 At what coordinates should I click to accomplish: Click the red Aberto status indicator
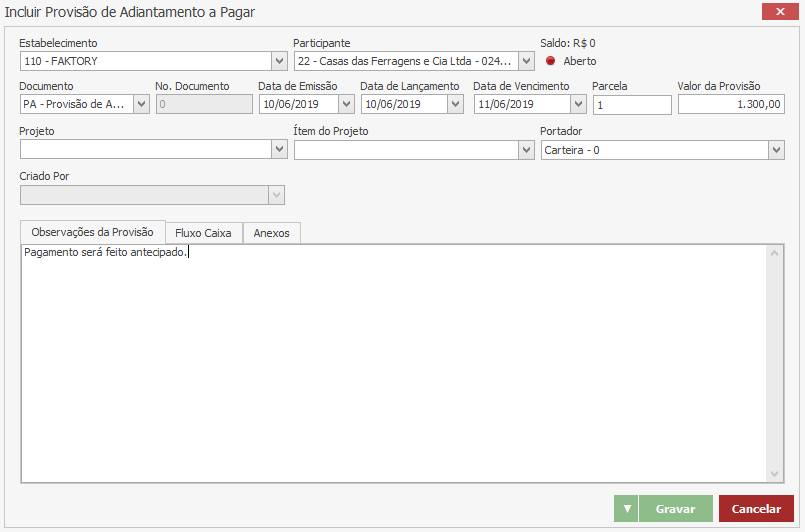click(x=550, y=61)
